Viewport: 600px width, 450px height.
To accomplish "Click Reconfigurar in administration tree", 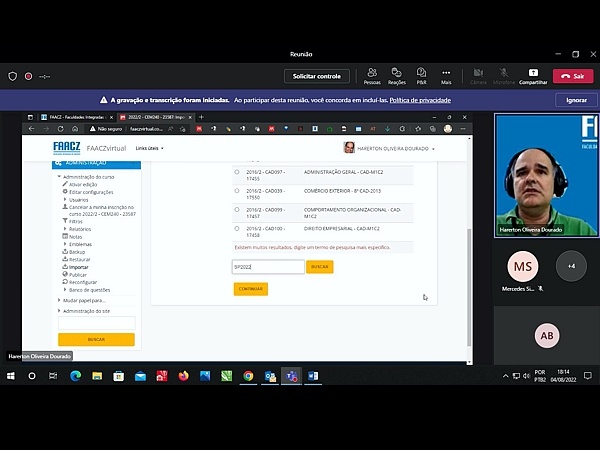I will 80,282.
